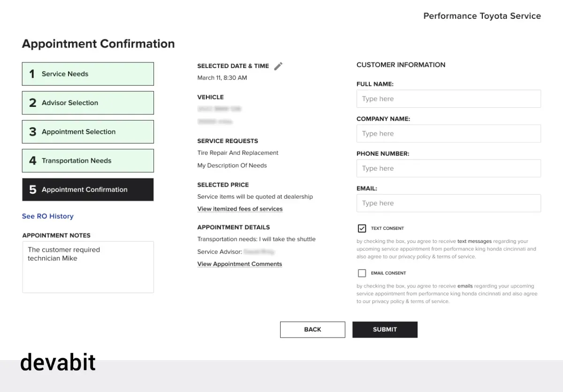Switch to step 4 Transportation Needs

(88, 161)
